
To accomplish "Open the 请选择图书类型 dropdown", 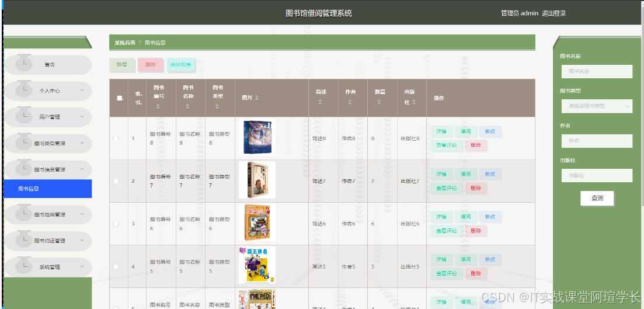I will (597, 106).
